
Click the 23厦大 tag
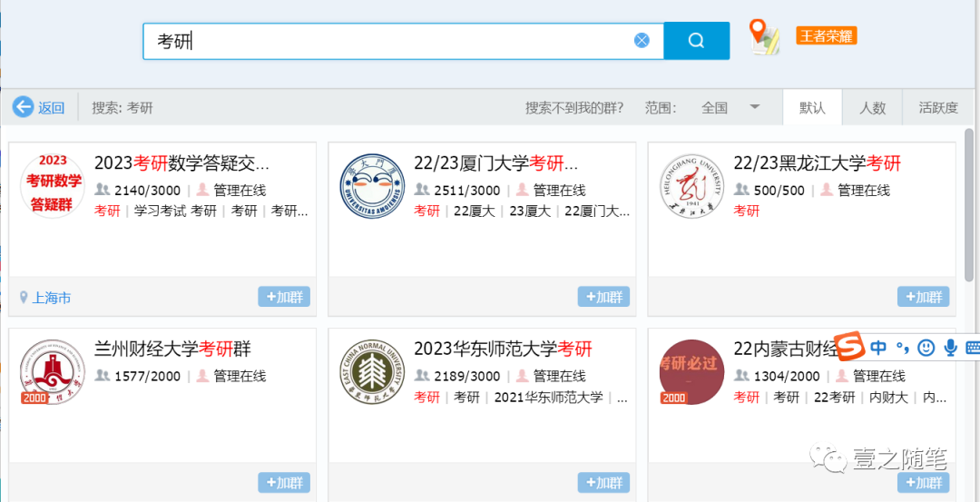pos(530,212)
